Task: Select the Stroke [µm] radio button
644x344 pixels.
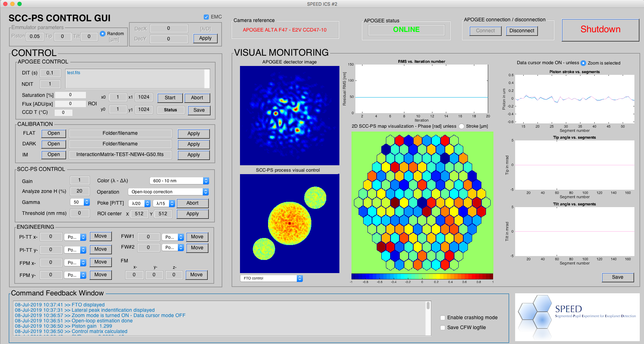Action: [x=462, y=126]
